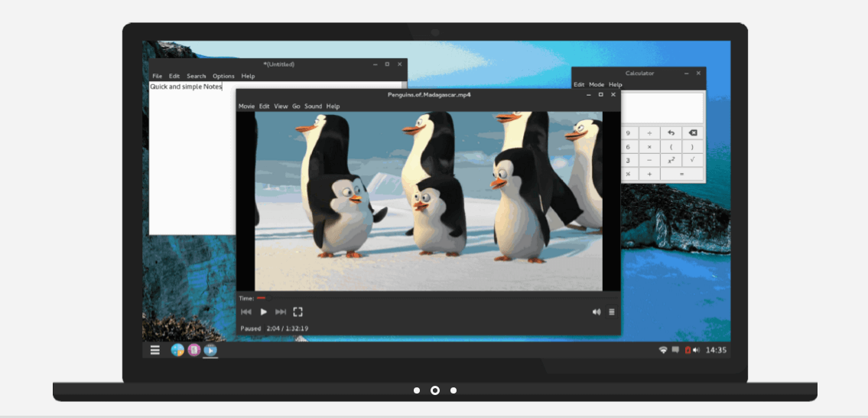
Task: Click the square root key in Calculator
Action: [693, 160]
